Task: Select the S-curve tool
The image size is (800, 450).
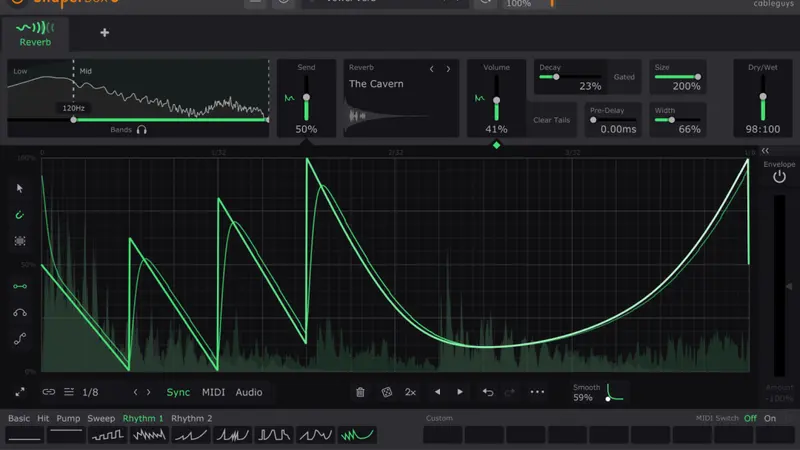Action: click(20, 339)
